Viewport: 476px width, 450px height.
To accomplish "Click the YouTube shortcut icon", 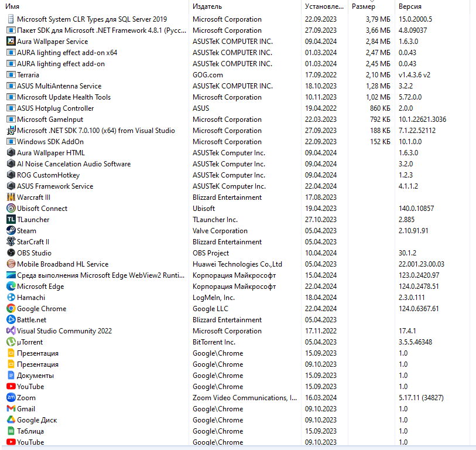I will (x=10, y=387).
